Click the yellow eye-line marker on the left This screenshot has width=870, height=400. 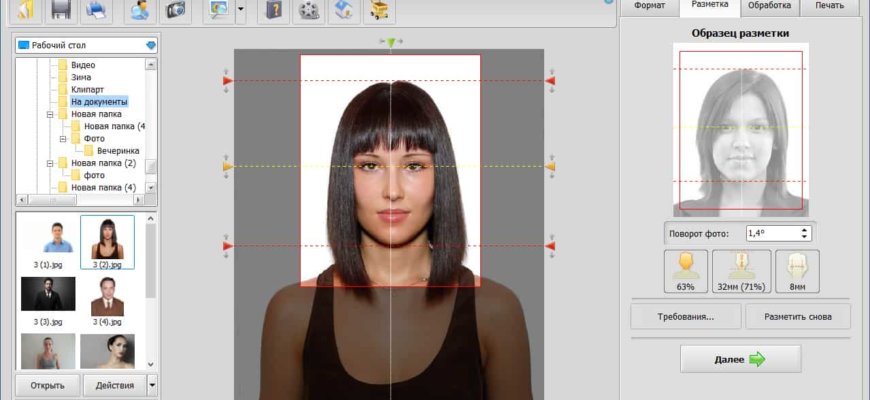point(228,166)
